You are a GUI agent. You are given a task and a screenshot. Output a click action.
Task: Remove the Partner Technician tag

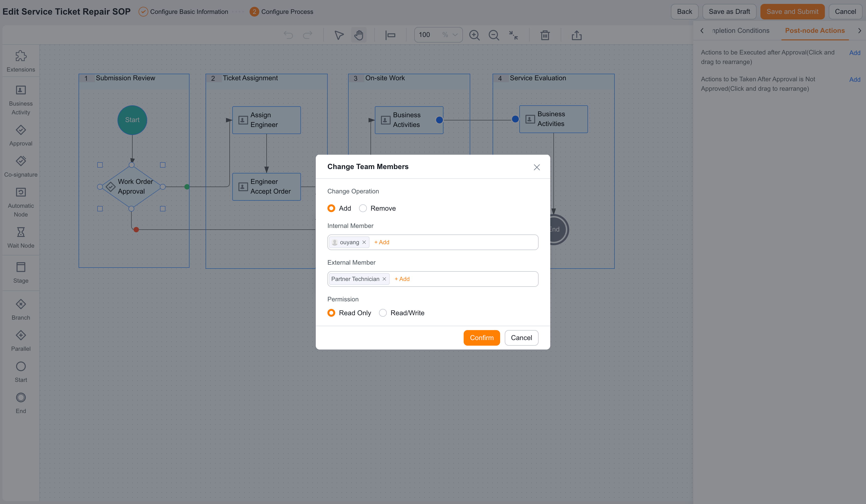point(384,279)
